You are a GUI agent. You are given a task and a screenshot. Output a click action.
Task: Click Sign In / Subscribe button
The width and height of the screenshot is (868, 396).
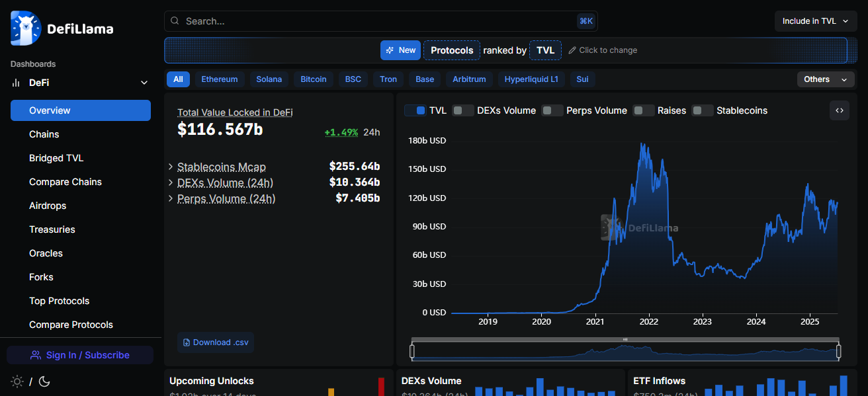tap(80, 355)
